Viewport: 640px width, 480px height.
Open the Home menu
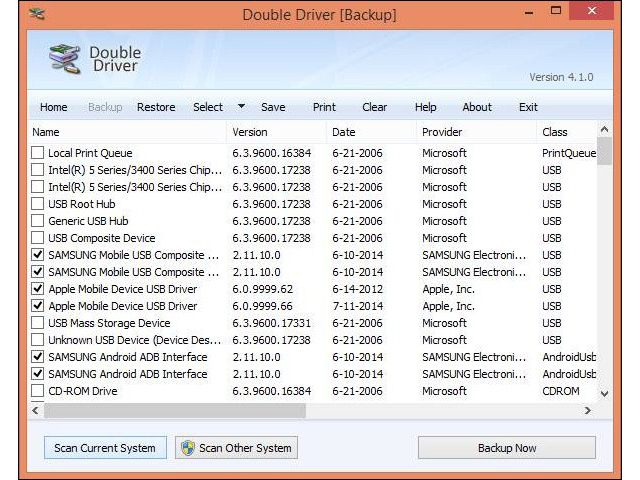pos(53,107)
